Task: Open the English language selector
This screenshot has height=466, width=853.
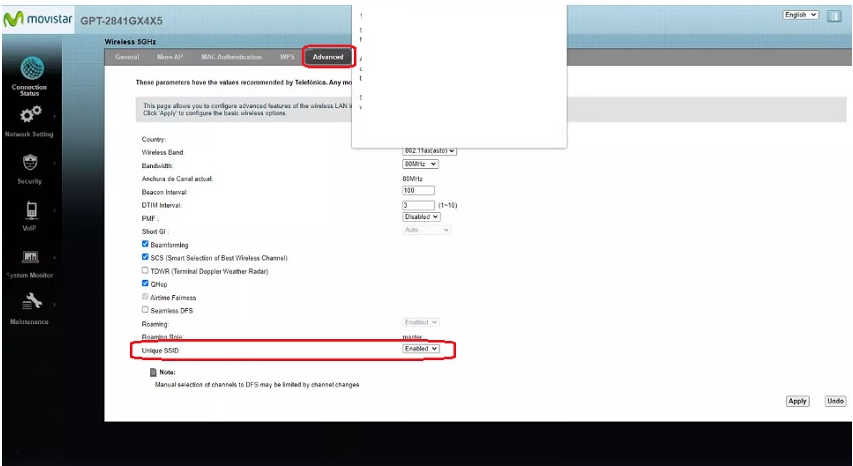Action: point(801,15)
